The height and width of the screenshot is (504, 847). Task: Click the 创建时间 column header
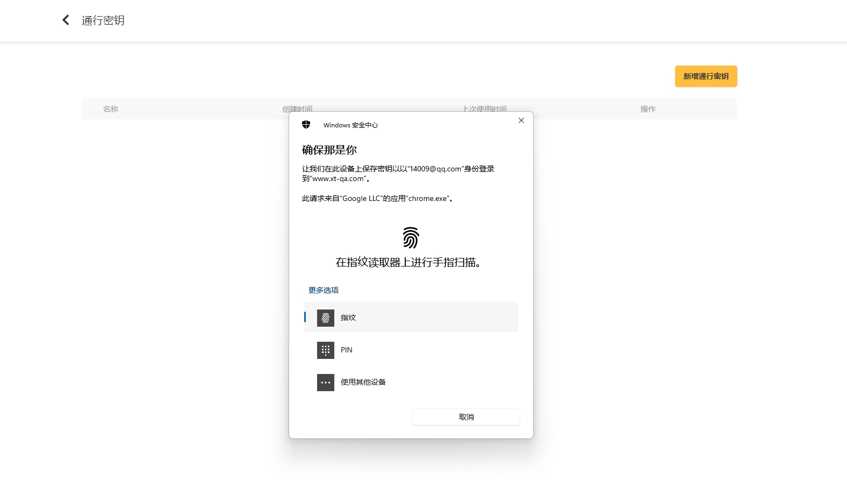(x=297, y=109)
